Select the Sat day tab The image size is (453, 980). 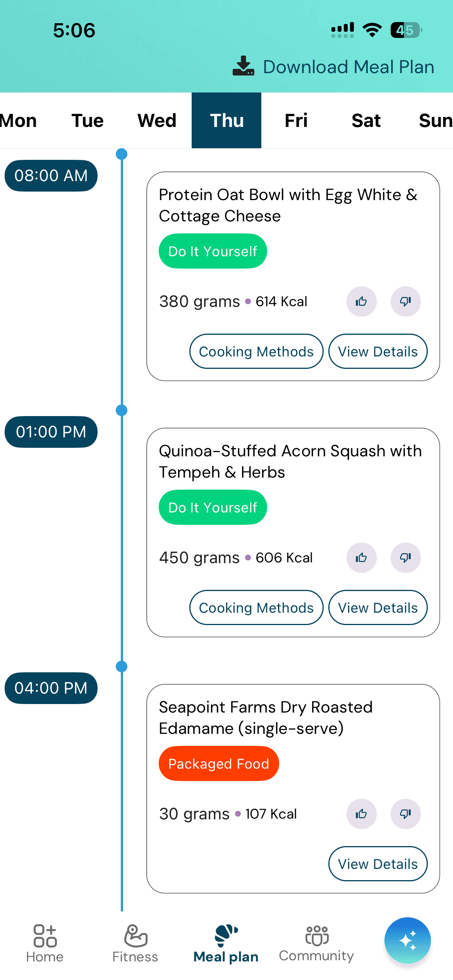pyautogui.click(x=366, y=120)
